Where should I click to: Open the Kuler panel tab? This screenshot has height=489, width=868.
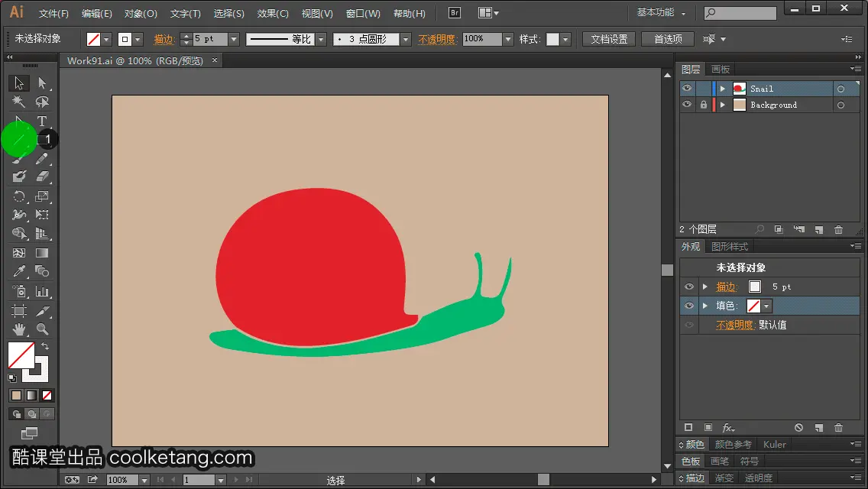coord(775,444)
